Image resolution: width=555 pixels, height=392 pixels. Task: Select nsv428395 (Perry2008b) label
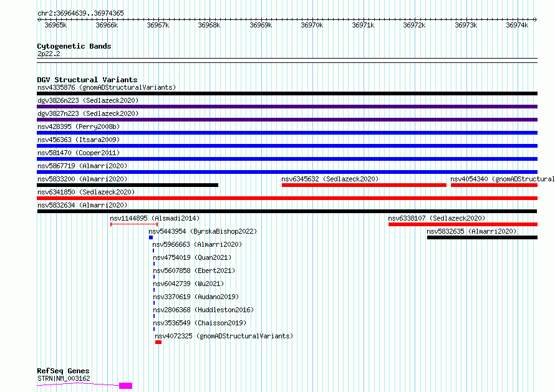point(79,127)
